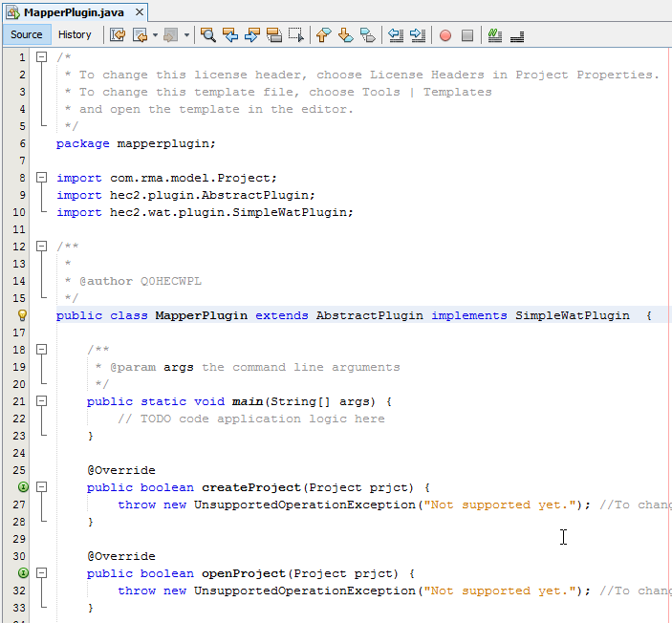The image size is (672, 623).
Task: Click 'main' method name
Action: tap(248, 401)
